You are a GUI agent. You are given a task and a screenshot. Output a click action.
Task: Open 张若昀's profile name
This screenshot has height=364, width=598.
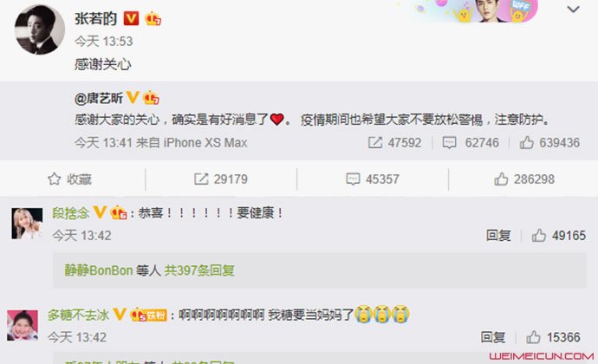(95, 18)
